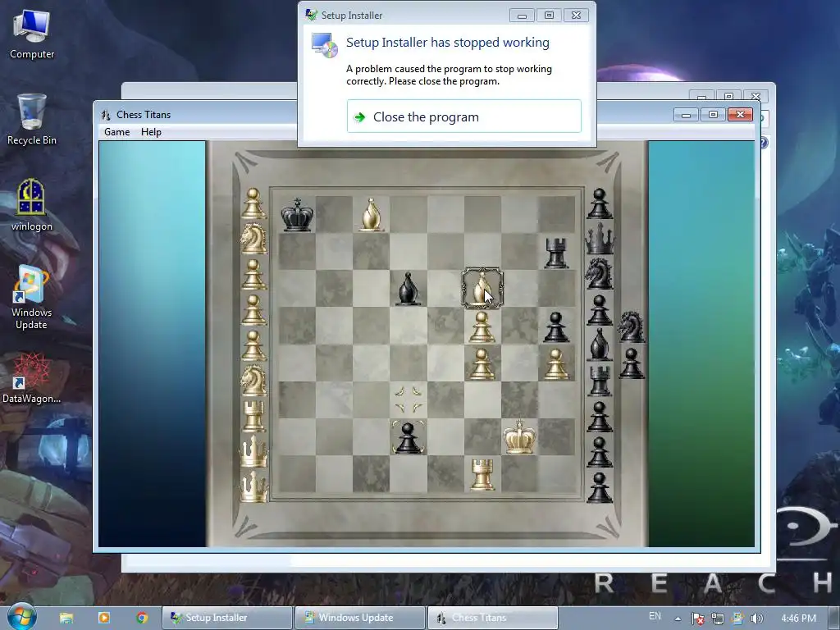Viewport: 840px width, 630px height.
Task: Open the Help menu in Chess Titans
Action: 151,132
